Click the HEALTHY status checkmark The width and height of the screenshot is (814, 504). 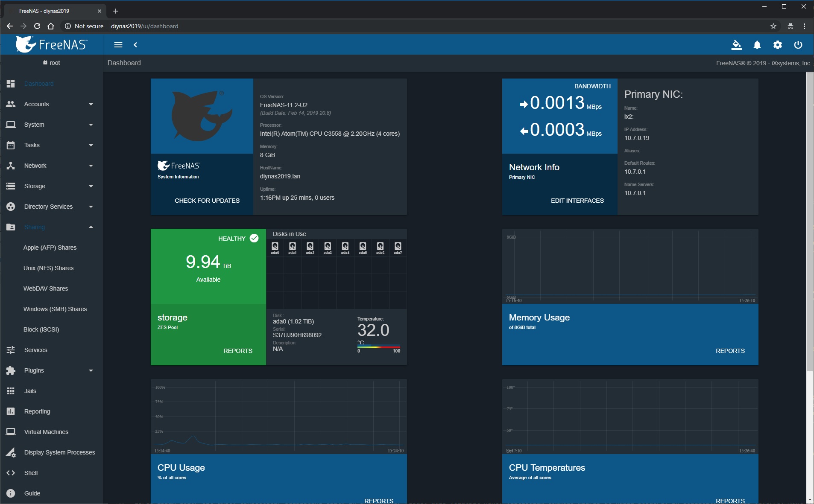click(x=254, y=238)
